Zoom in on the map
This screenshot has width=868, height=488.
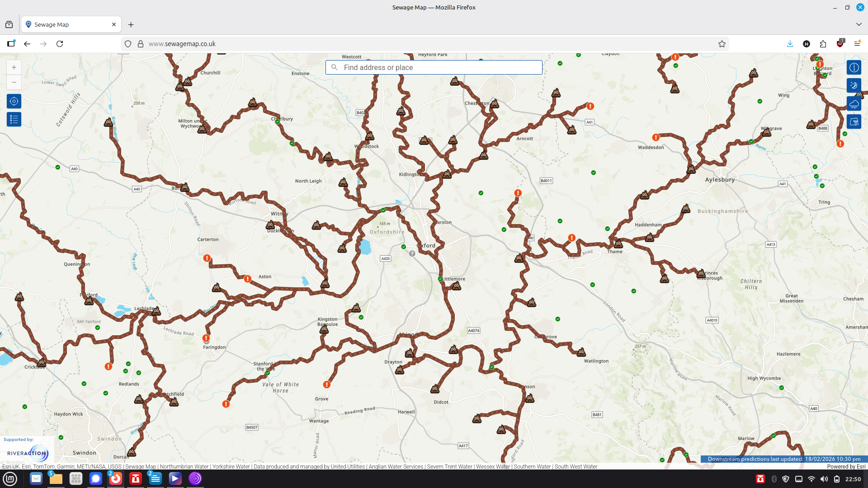(x=14, y=67)
